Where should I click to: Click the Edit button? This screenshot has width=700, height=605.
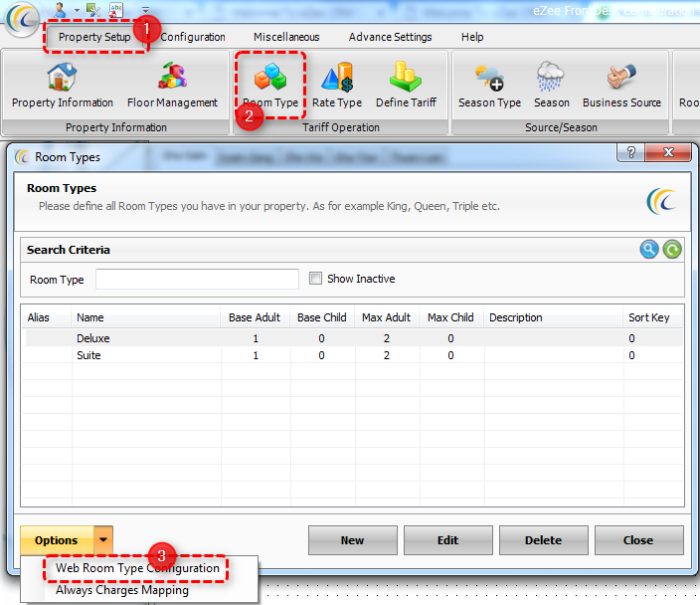(x=448, y=539)
